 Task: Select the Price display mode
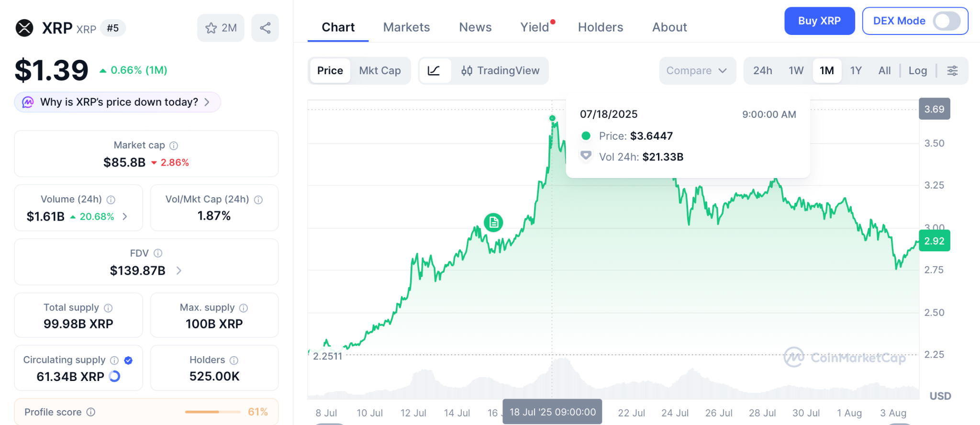[330, 70]
